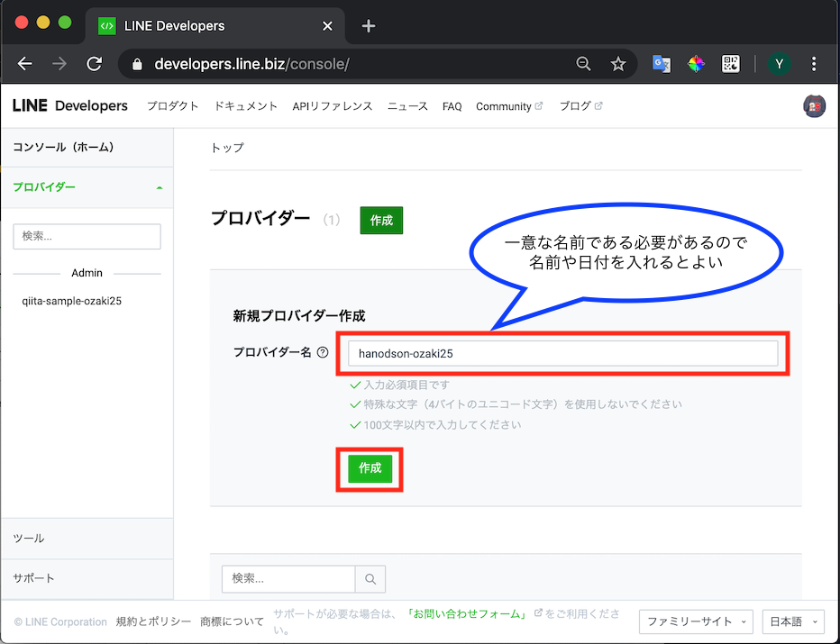Open 規約とポリシー in the footer
Image resolution: width=840 pixels, height=644 pixels.
153,621
